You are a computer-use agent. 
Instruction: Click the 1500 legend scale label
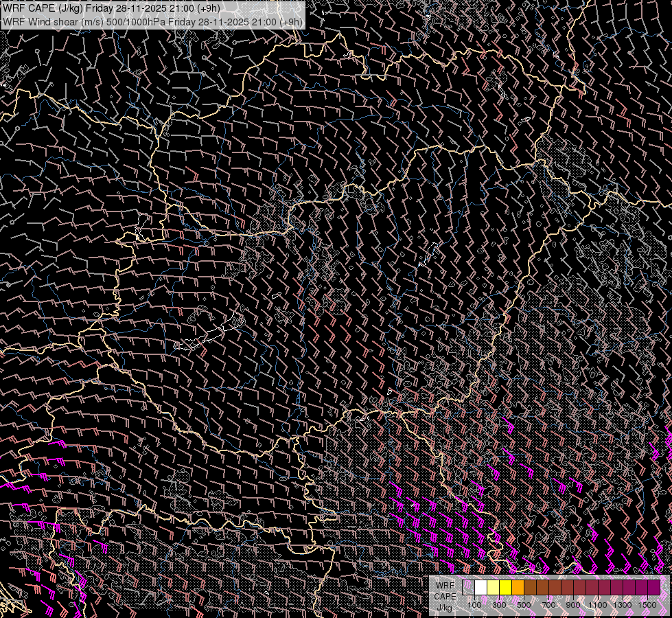647,605
